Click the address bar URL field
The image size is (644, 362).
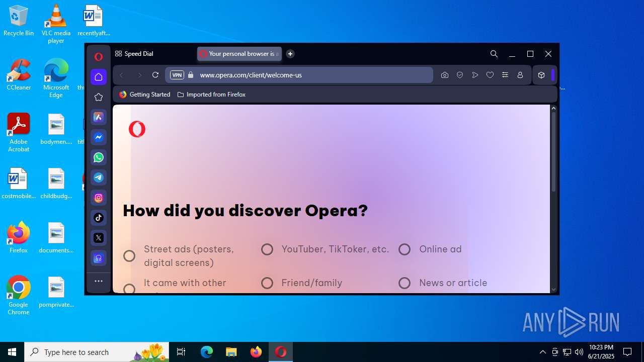pos(299,75)
